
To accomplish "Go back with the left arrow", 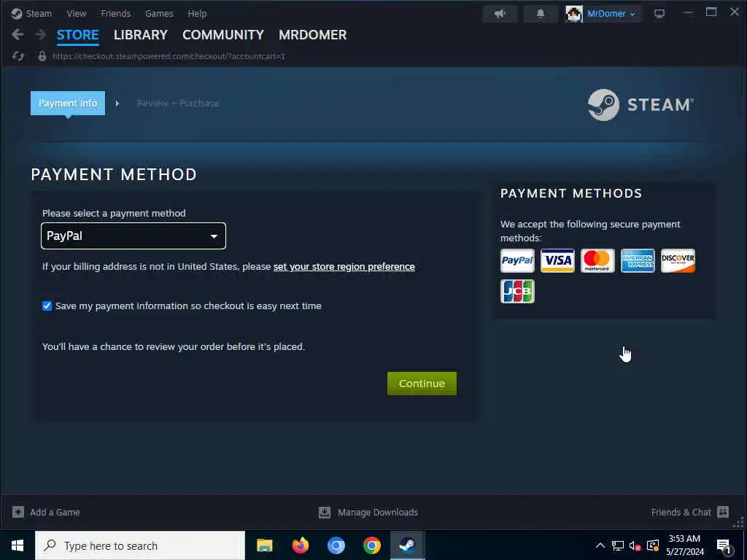I will [x=18, y=34].
